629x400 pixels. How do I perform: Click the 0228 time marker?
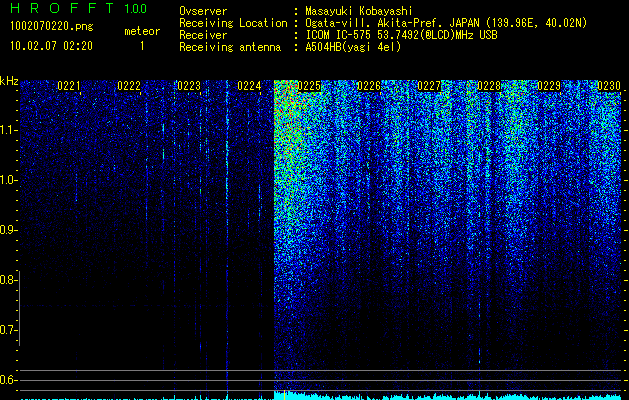tap(489, 86)
